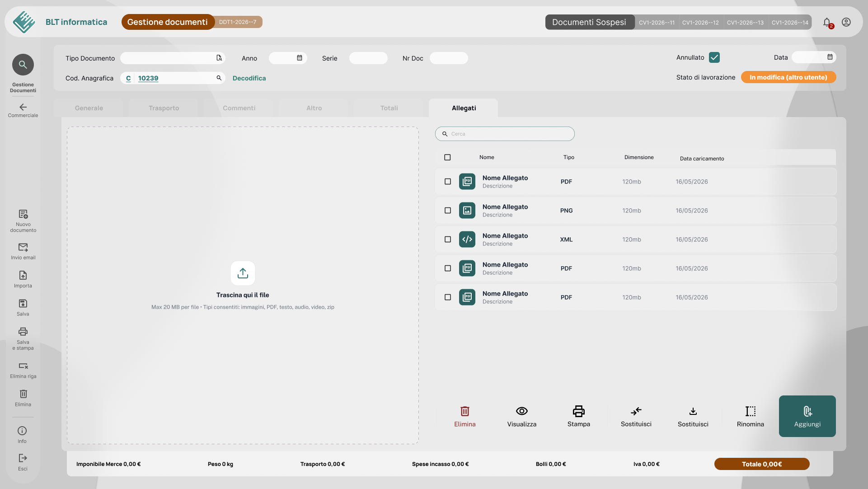The width and height of the screenshot is (868, 489).
Task: Open the Gestione Documenti search icon in sidebar
Action: coord(23,65)
